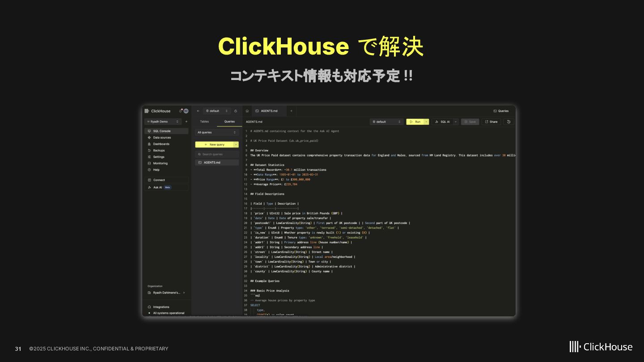The width and height of the screenshot is (644, 362).
Task: Click the Search queries field
Action: [217, 154]
